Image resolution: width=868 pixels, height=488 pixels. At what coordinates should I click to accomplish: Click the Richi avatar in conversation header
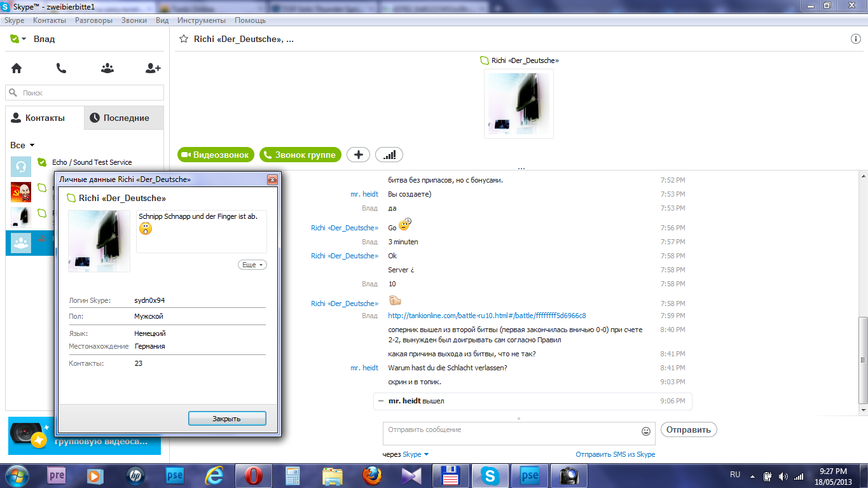tap(519, 104)
